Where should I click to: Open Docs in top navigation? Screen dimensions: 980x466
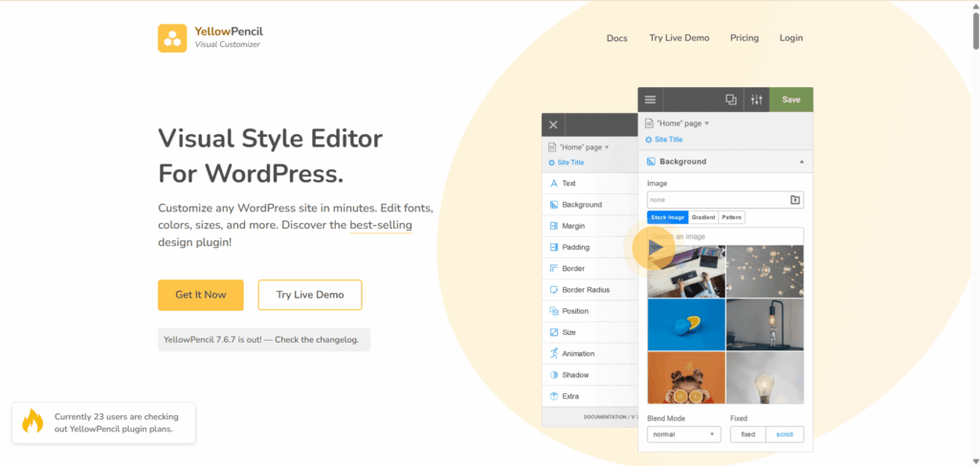(x=617, y=38)
